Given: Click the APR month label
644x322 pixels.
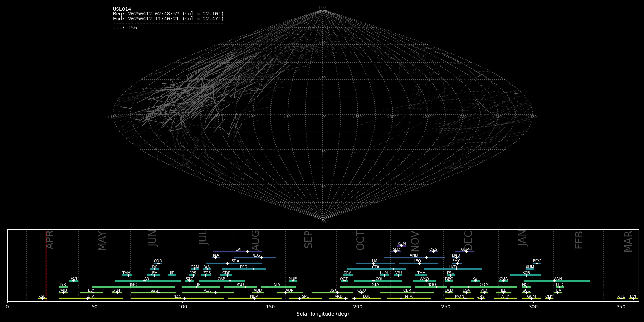Looking at the screenshot, I should [x=50, y=239].
